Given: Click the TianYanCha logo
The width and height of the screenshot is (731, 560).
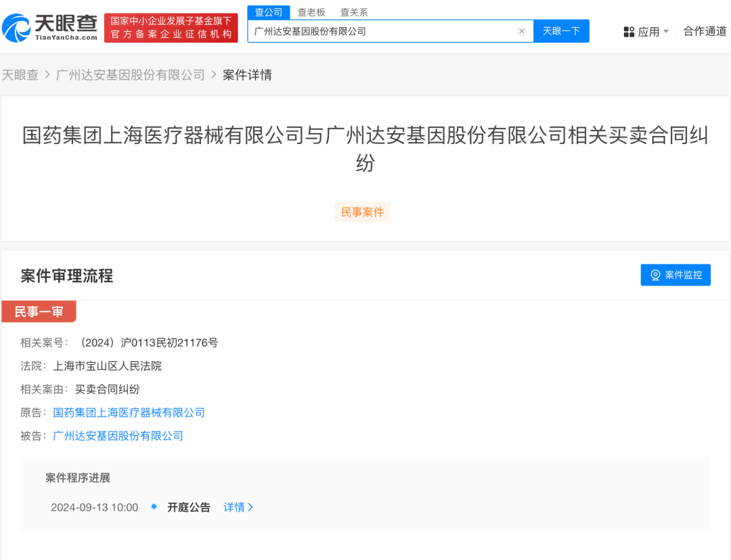Looking at the screenshot, I should (x=50, y=28).
